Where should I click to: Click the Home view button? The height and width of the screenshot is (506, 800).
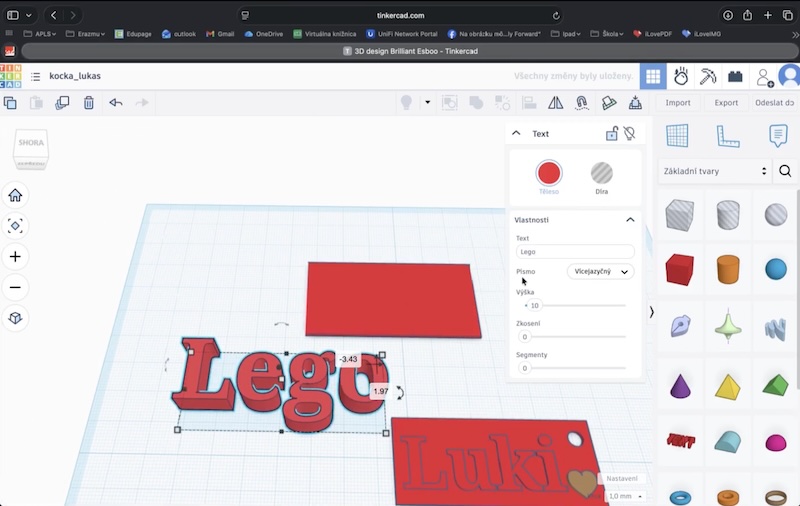click(x=15, y=195)
